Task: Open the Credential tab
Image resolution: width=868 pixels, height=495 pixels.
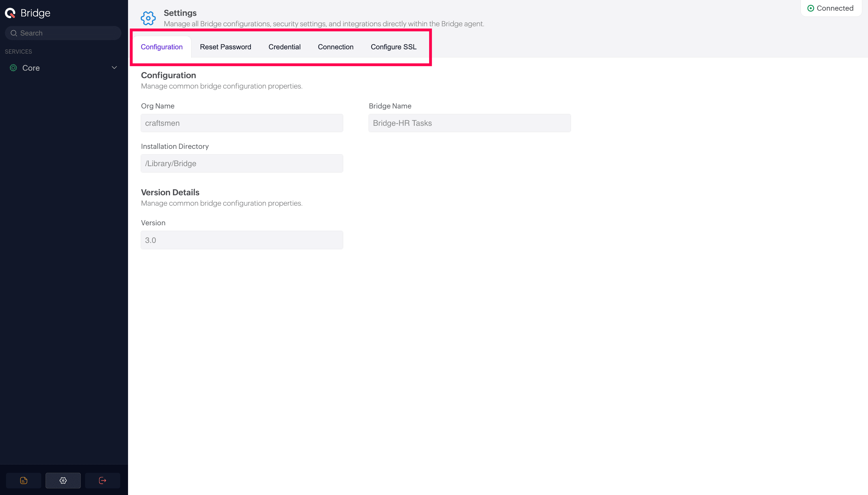Action: click(x=284, y=47)
